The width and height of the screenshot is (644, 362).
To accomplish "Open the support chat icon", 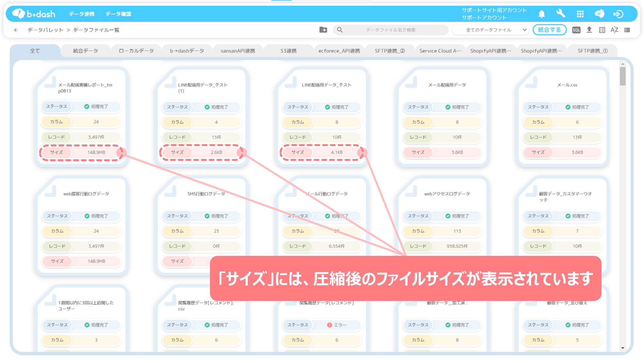I will 599,14.
